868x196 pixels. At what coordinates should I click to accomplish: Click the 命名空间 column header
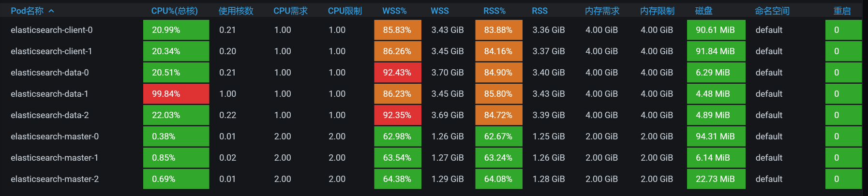(772, 11)
